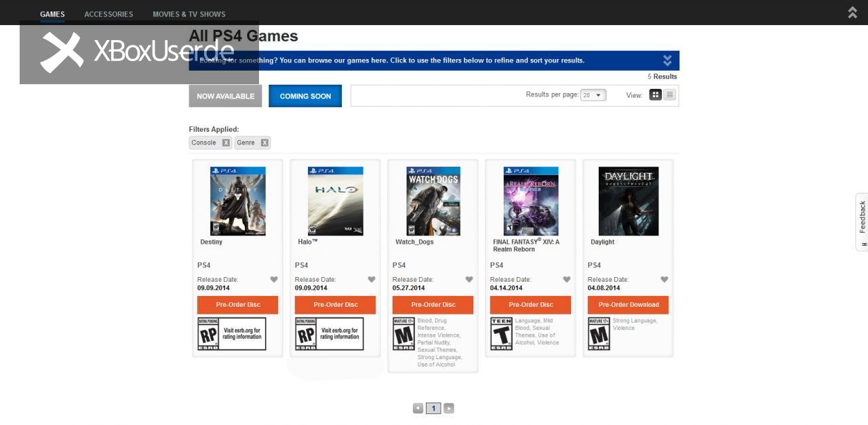Image resolution: width=868 pixels, height=425 pixels.
Task: Open the Feedback side tab
Action: (862, 222)
